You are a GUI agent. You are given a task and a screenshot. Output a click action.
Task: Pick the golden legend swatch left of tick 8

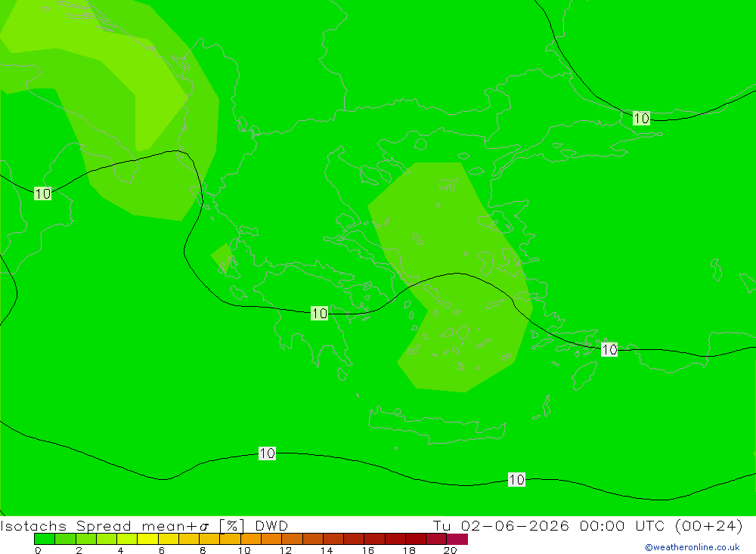click(190, 539)
